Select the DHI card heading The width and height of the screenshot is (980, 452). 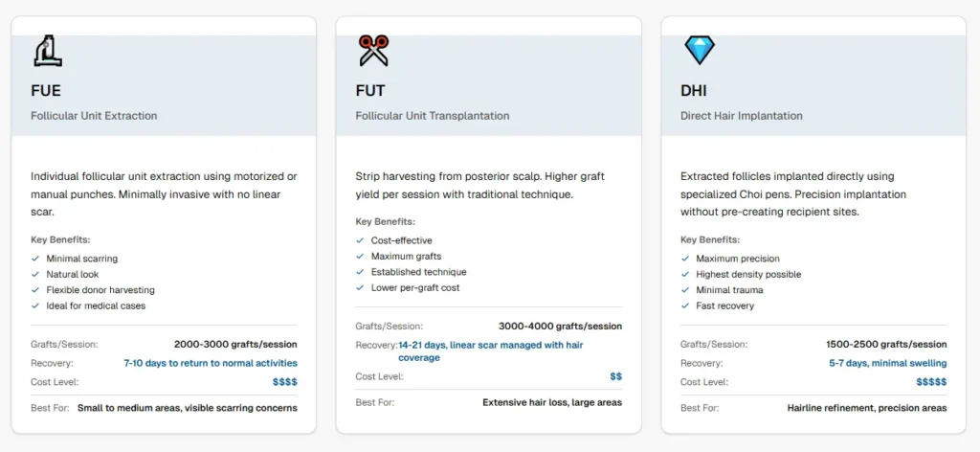point(695,91)
